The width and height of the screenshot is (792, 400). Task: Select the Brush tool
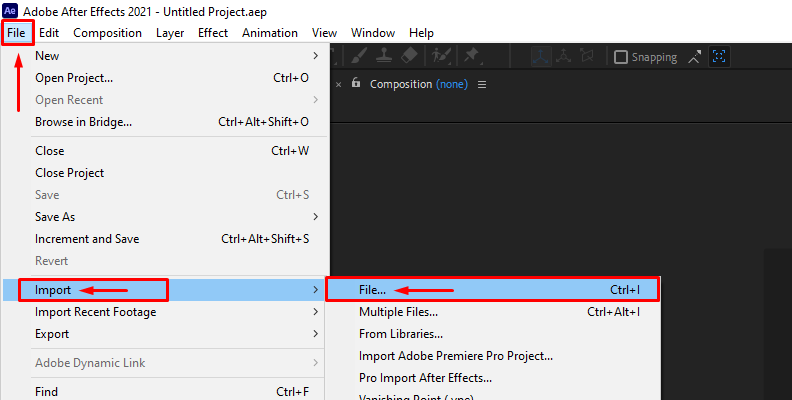pos(359,56)
